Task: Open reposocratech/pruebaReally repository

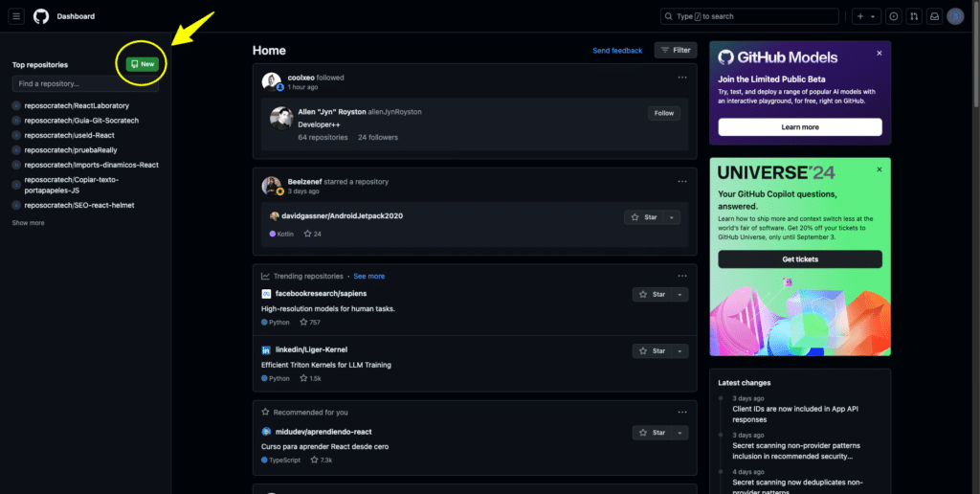Action: pyautogui.click(x=71, y=150)
